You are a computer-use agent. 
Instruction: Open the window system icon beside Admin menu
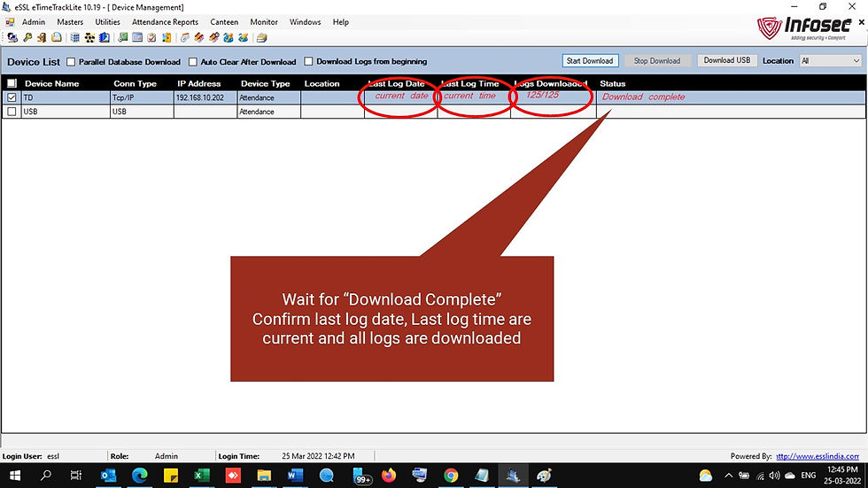click(x=10, y=22)
